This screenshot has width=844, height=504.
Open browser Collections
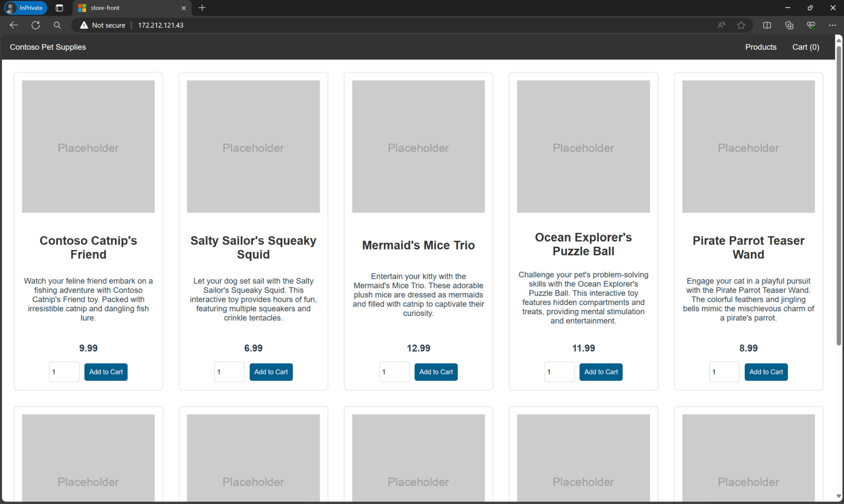(x=789, y=25)
